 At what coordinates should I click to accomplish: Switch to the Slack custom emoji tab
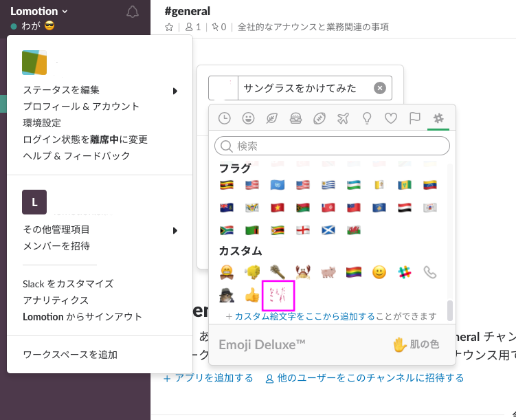[x=438, y=118]
